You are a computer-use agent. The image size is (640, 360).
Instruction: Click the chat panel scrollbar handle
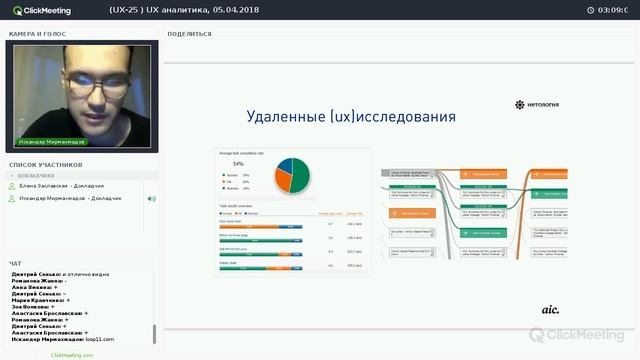(x=154, y=334)
